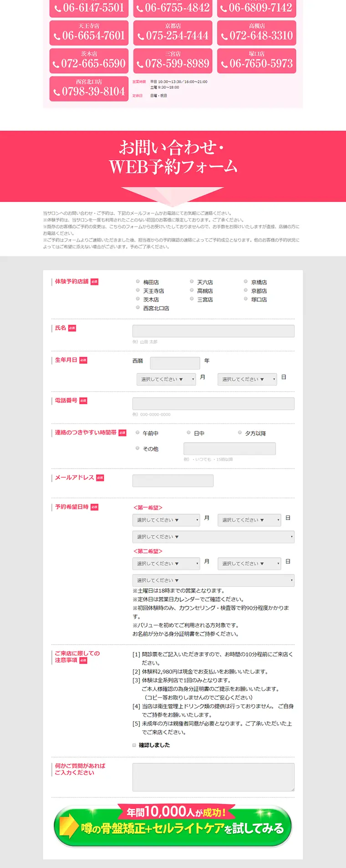Call 茨木店 at 072-665-6590
This screenshot has height=868, width=346.
tap(89, 61)
